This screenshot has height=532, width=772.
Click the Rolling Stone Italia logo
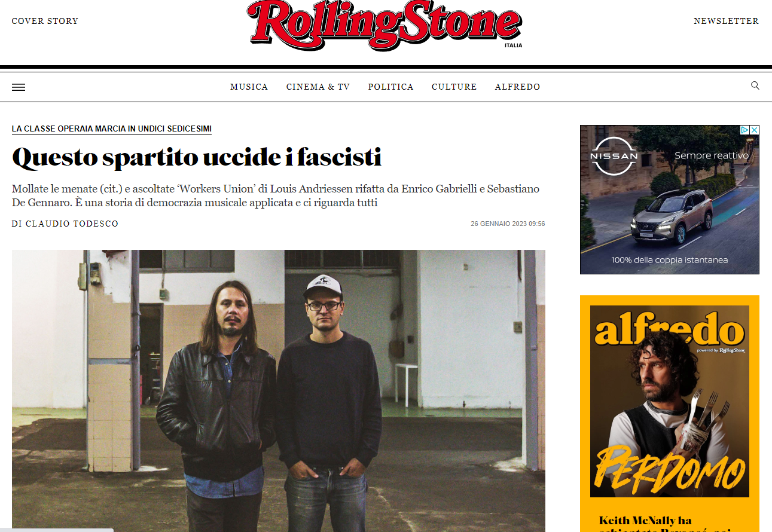(385, 25)
